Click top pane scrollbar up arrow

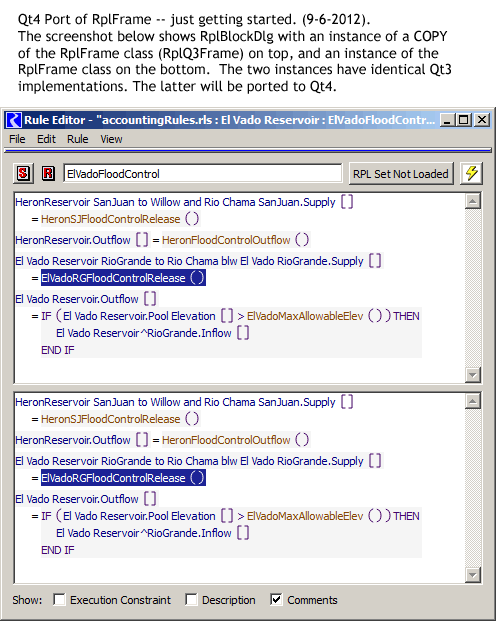click(473, 201)
